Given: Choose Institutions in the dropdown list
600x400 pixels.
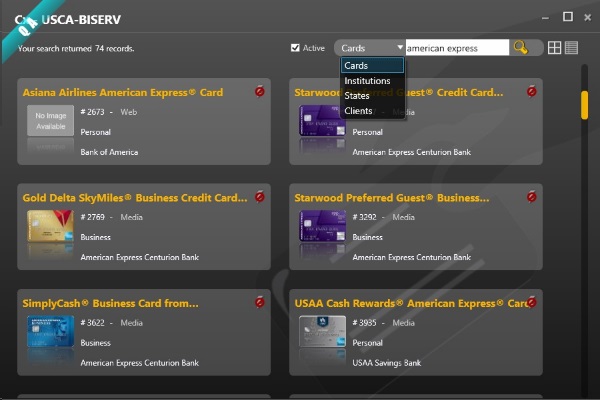Looking at the screenshot, I should 372,81.
